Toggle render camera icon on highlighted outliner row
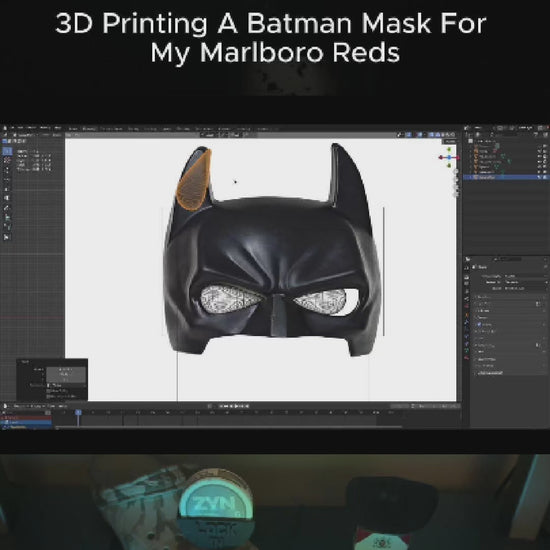550x550 pixels. (546, 177)
